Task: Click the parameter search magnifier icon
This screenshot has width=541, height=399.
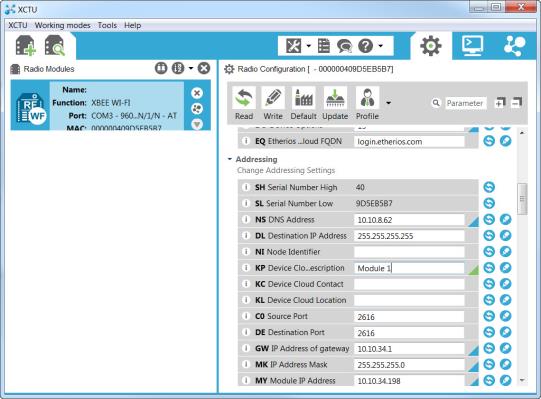Action: tap(436, 103)
